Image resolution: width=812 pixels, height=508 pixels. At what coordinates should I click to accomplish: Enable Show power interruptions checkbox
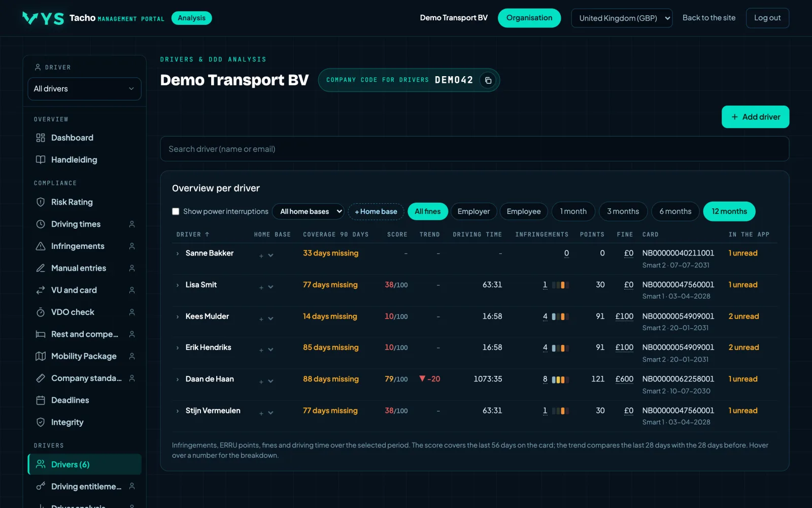(176, 211)
